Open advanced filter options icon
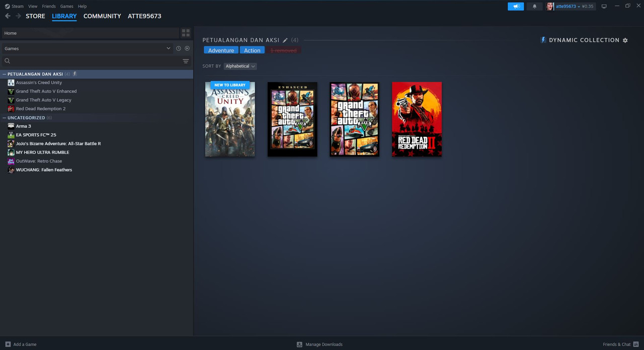644x350 pixels. pyautogui.click(x=186, y=61)
